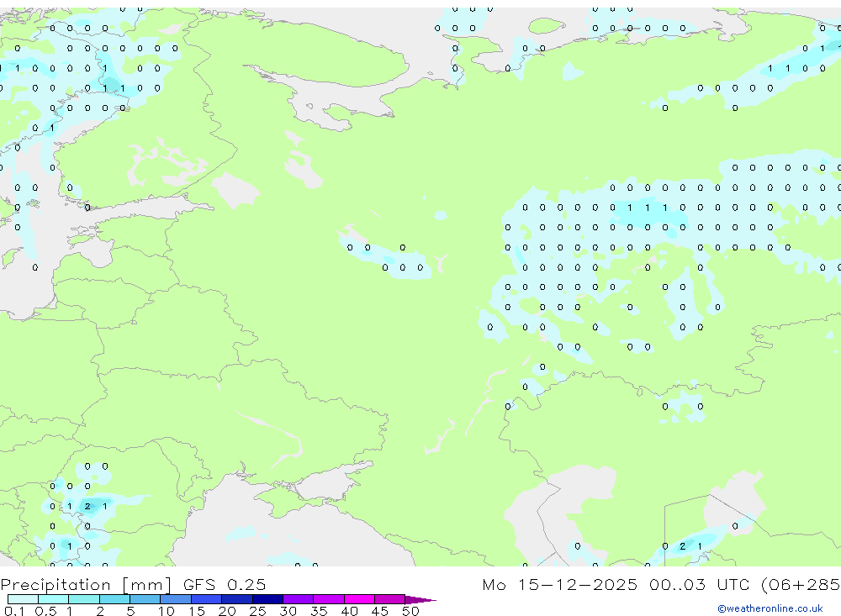Select the 0.1–0.5 mm lightest legend swatch

(x=23, y=599)
